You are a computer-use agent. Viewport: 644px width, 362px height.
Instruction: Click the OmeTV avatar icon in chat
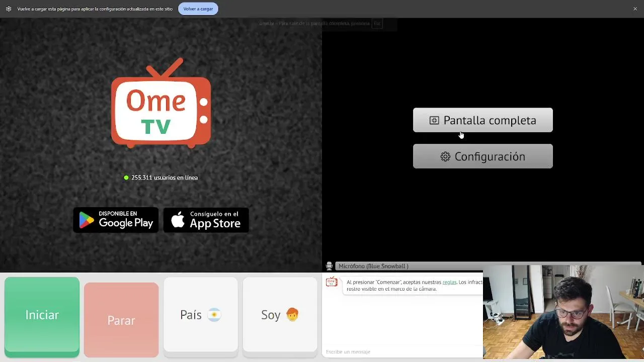tap(332, 282)
